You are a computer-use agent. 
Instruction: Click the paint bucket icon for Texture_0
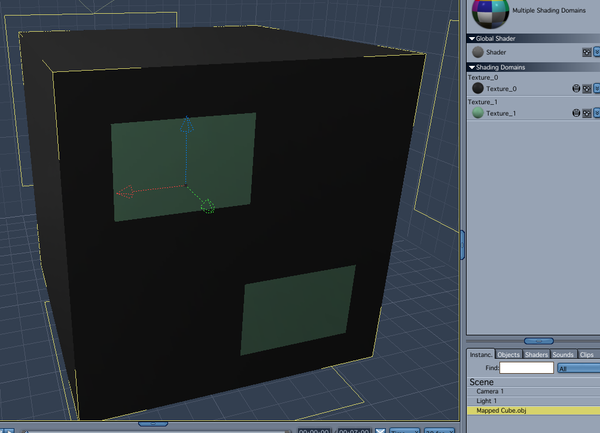pos(576,89)
